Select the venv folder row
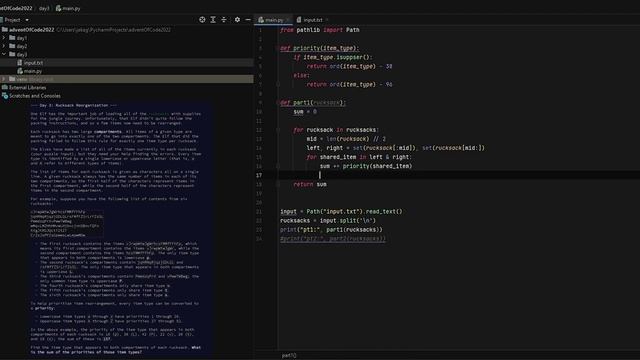This screenshot has height=360, width=640. 127,79
